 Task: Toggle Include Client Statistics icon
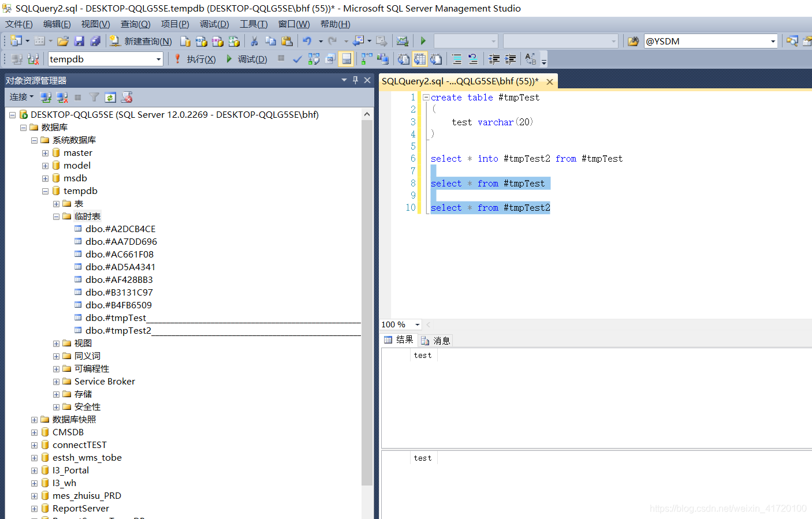click(382, 59)
